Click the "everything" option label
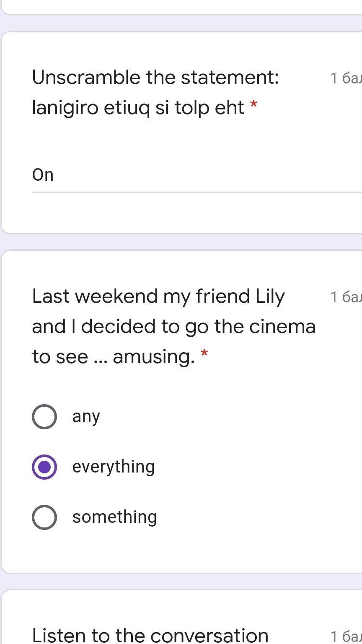The width and height of the screenshot is (362, 644). tap(114, 467)
